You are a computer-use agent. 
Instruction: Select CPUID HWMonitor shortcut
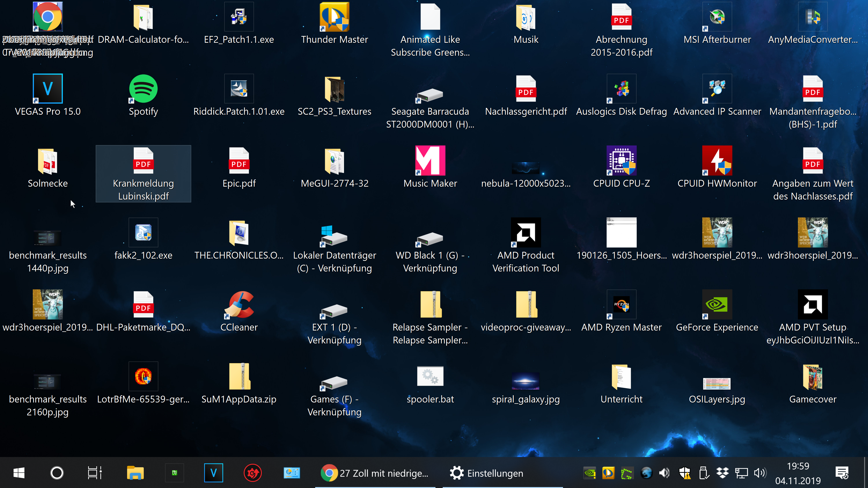[717, 161]
